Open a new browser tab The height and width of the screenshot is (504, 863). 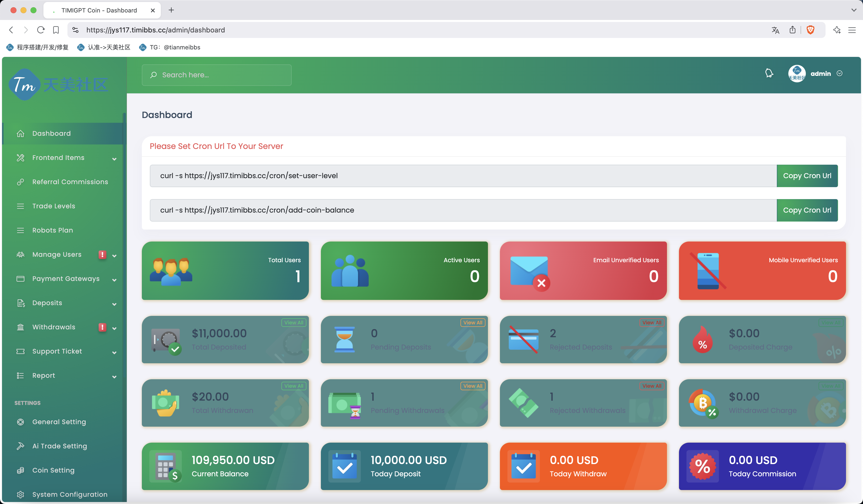coord(171,10)
